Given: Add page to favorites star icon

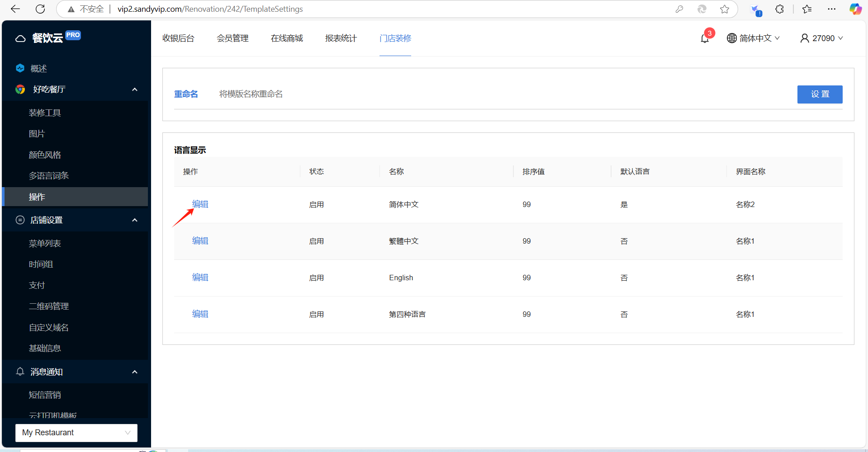Looking at the screenshot, I should (725, 9).
